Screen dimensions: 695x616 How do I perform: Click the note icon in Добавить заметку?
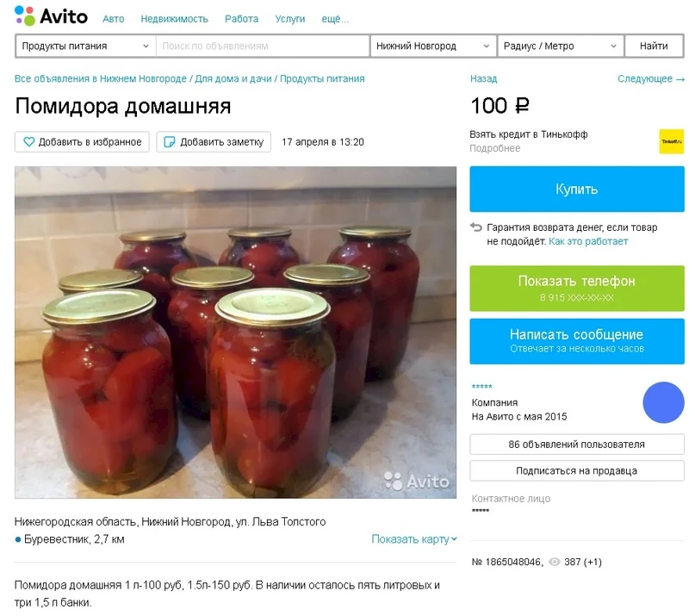tap(170, 142)
